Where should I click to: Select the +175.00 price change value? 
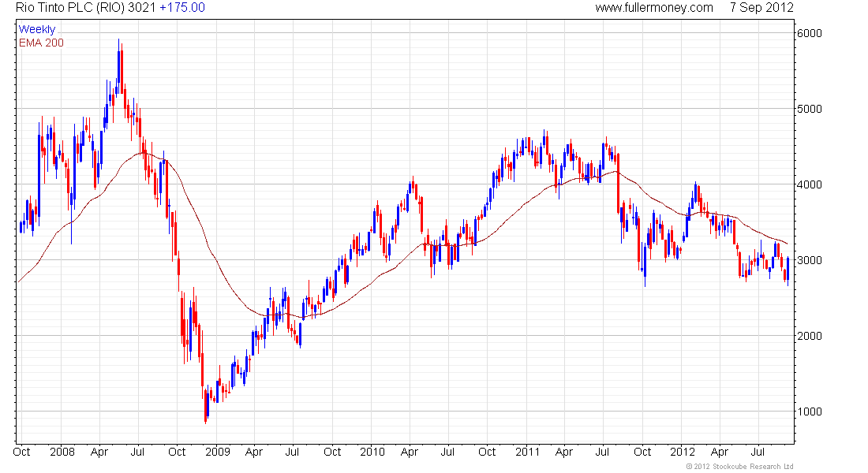click(182, 8)
